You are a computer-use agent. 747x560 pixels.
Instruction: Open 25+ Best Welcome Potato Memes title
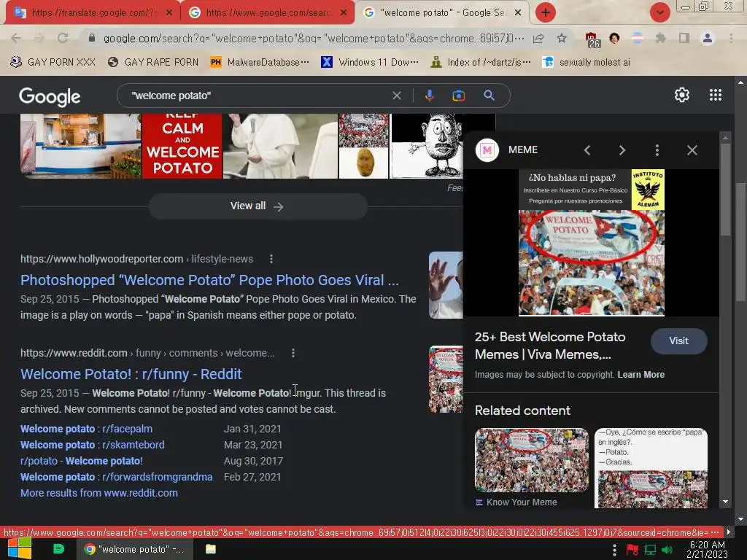(550, 346)
